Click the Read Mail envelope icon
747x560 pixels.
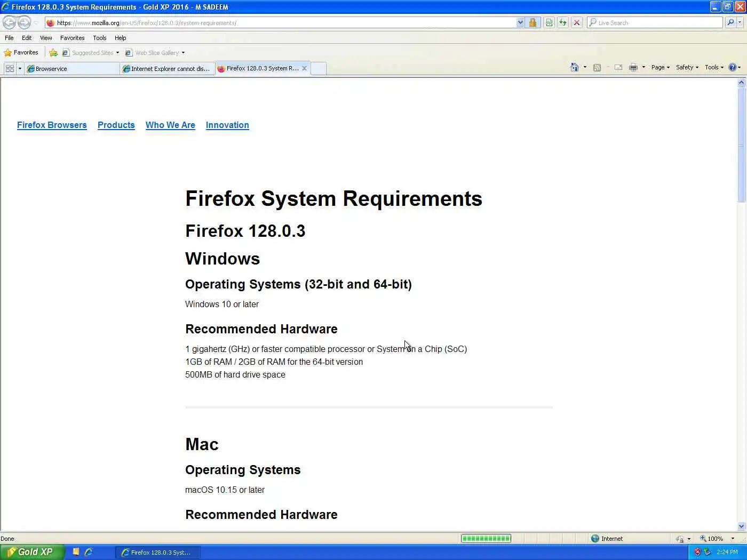[x=618, y=67]
